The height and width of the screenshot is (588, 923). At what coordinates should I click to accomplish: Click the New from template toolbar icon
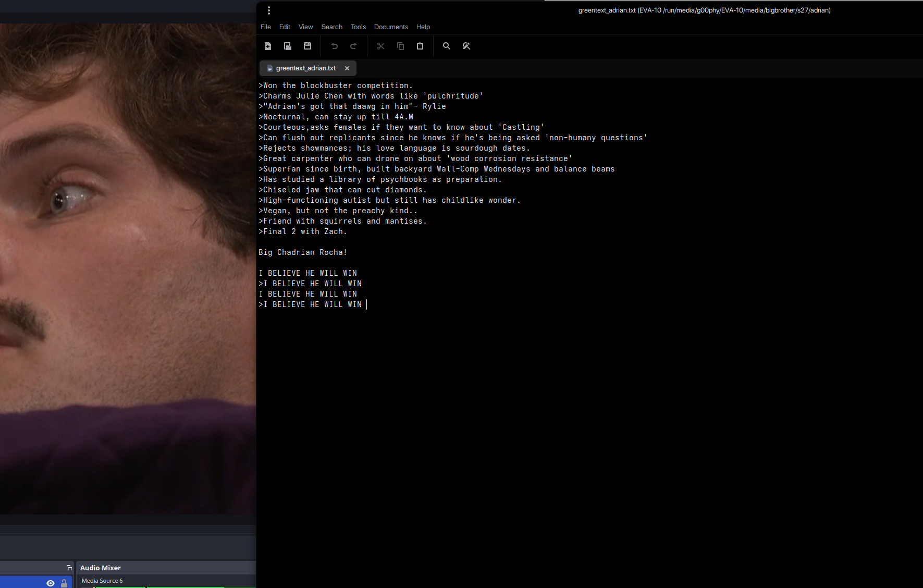pos(288,46)
